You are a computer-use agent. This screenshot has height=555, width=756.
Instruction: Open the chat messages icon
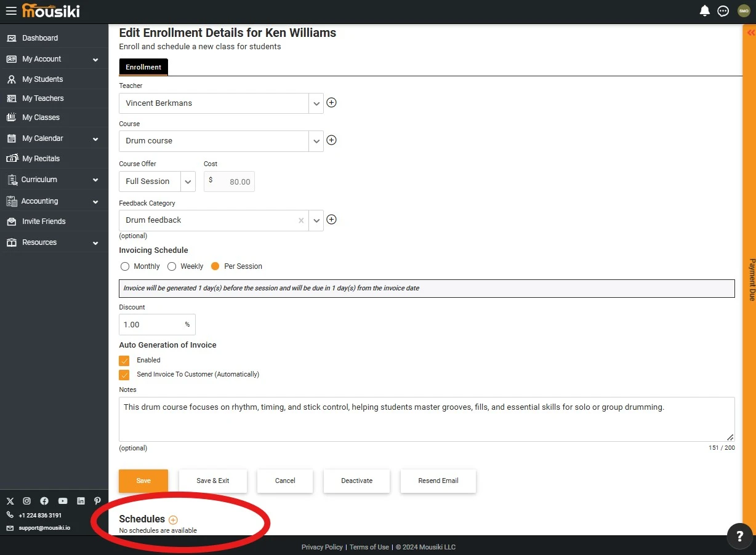(x=723, y=11)
